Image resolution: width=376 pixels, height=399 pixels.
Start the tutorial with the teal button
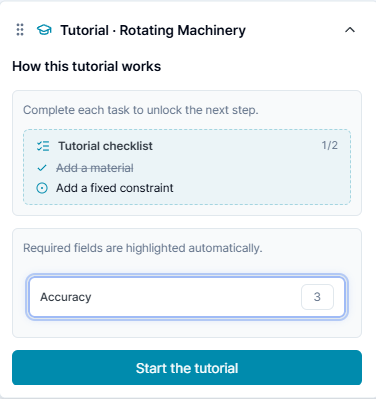[187, 368]
